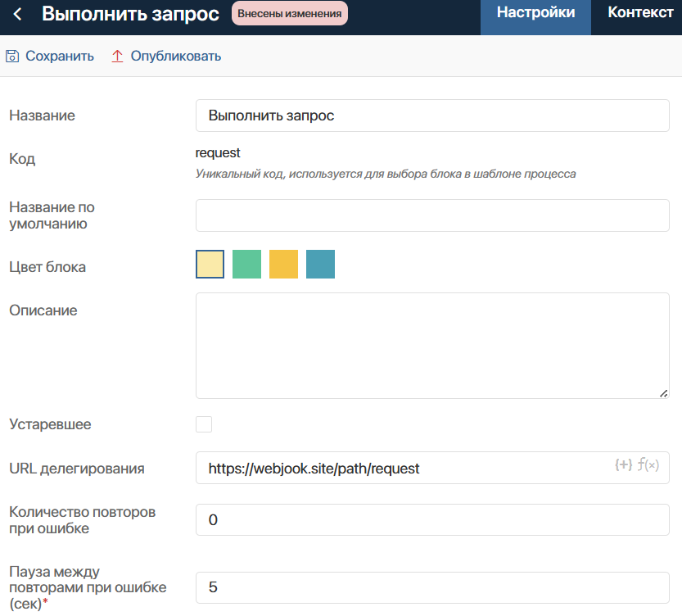Focus the Название input field

pyautogui.click(x=432, y=115)
